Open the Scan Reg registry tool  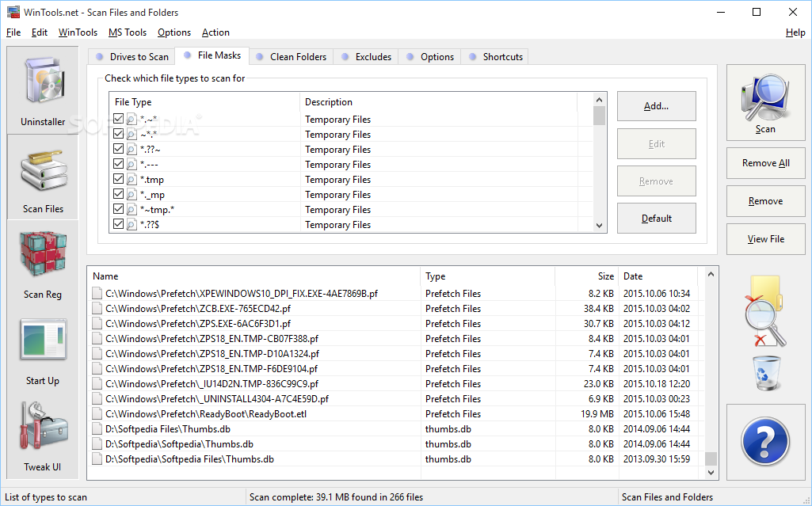coord(43,263)
